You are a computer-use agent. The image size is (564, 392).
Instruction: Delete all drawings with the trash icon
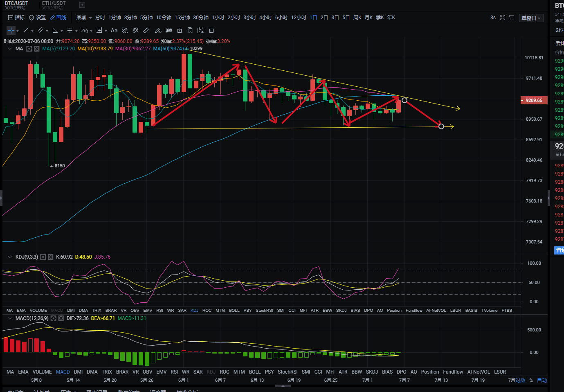click(x=211, y=30)
